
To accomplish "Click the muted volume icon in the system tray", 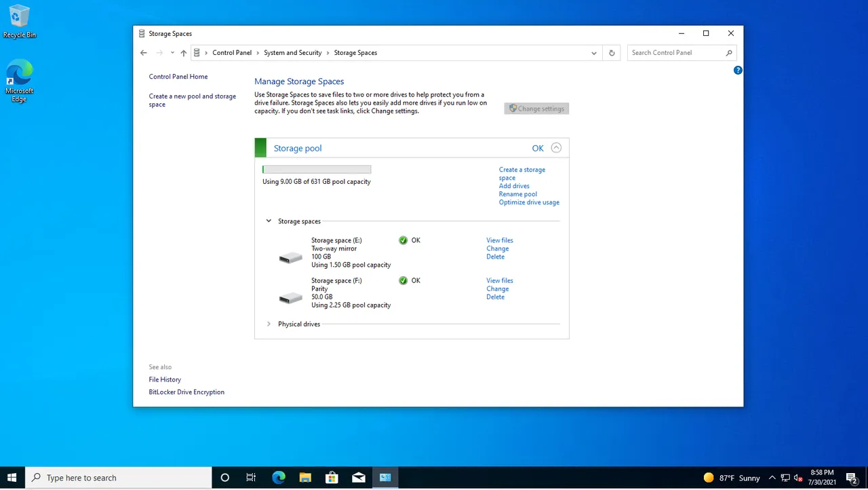I will (x=797, y=478).
